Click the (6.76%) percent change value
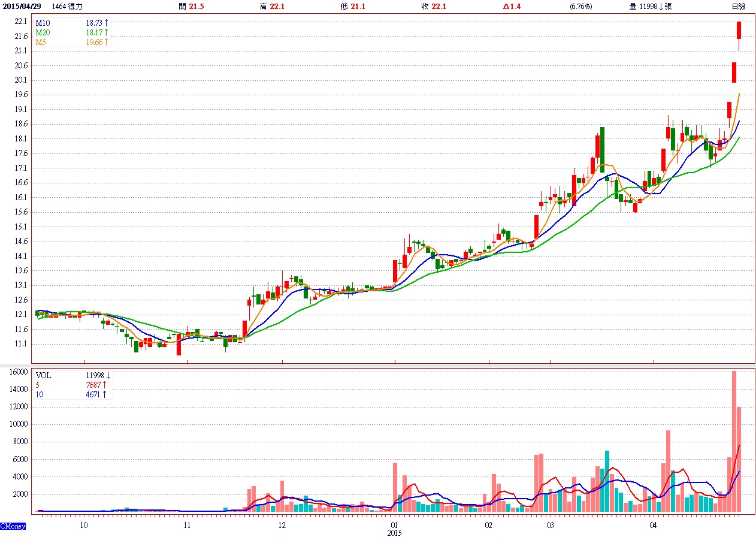 (x=580, y=7)
